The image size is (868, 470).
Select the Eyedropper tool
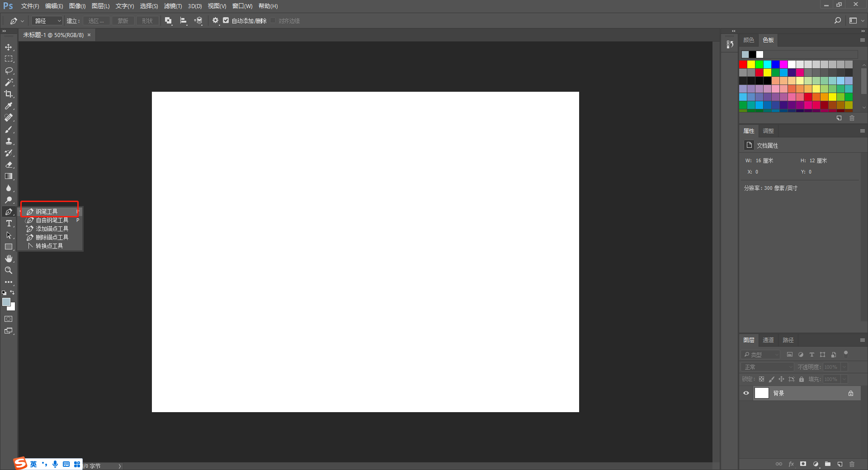pos(9,106)
